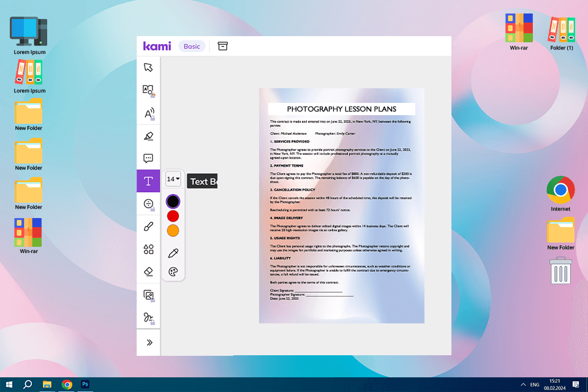588x392 pixels.
Task: Open taskbar search
Action: [28, 385]
